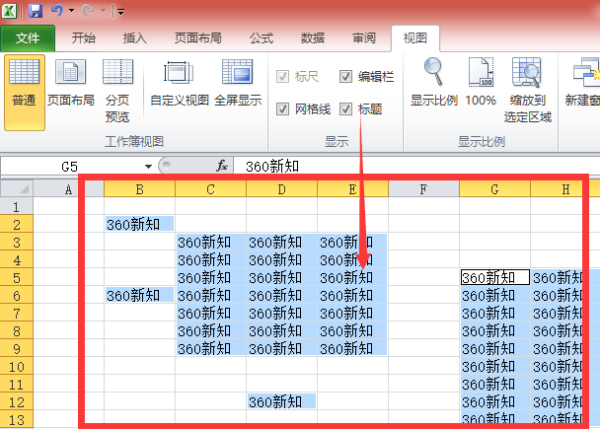The width and height of the screenshot is (600, 429).
Task: Select column G header
Action: [494, 189]
